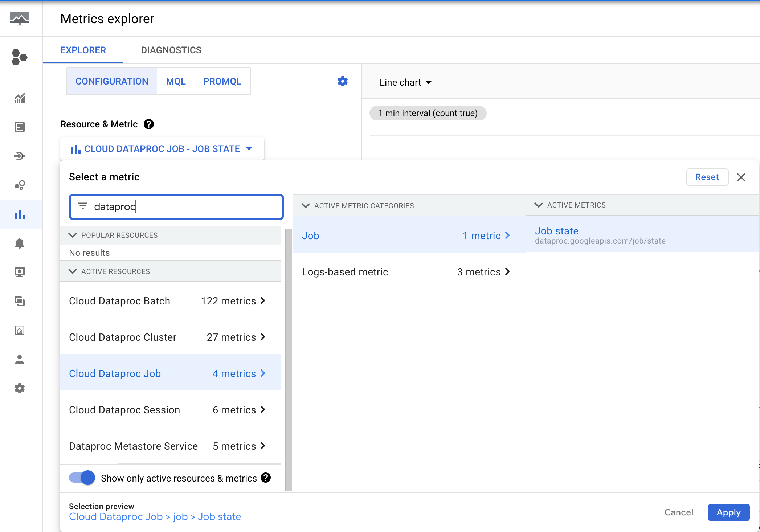Open Cloud Dataproc Job - Job State dropdown

coord(162,149)
